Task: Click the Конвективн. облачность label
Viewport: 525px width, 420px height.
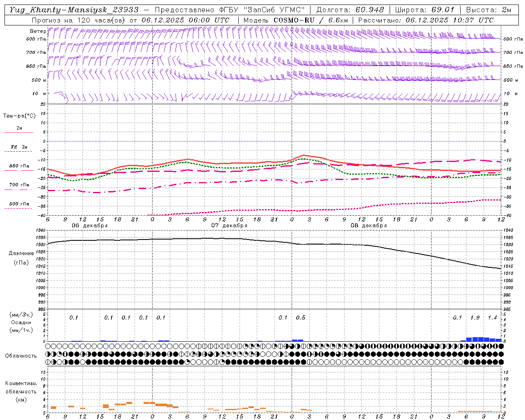Action: pos(21,388)
